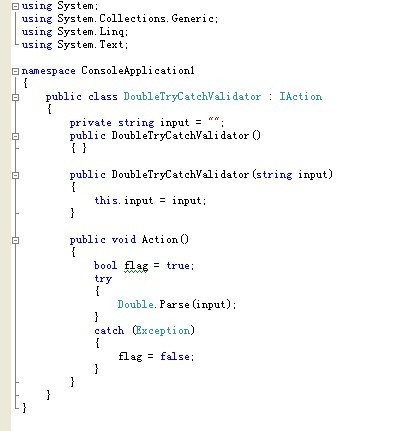Collapse the Action method outline box
404x431 pixels.
click(x=15, y=240)
